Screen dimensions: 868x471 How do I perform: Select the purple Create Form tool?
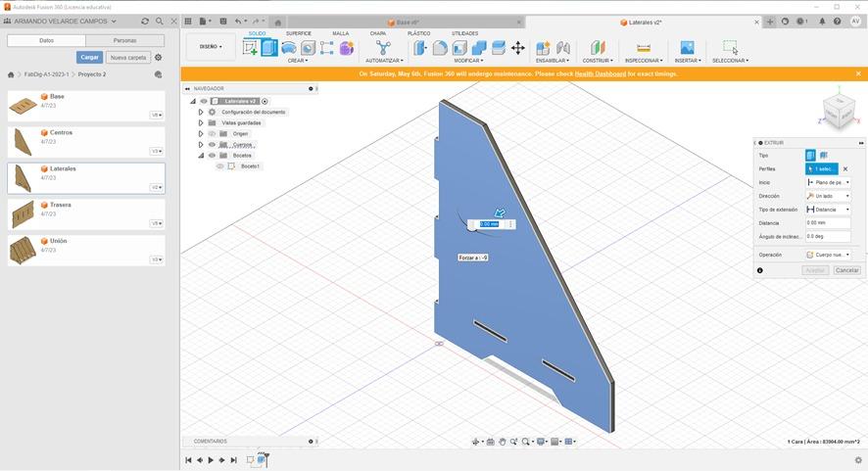pos(347,48)
